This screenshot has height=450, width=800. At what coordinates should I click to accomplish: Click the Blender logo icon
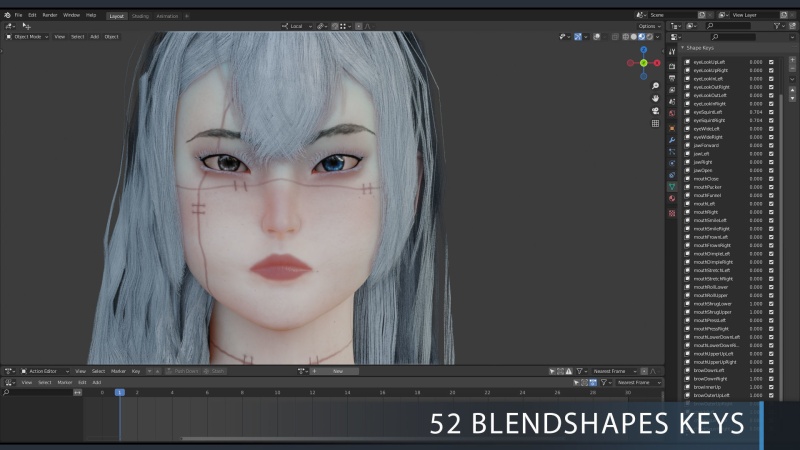[x=6, y=15]
